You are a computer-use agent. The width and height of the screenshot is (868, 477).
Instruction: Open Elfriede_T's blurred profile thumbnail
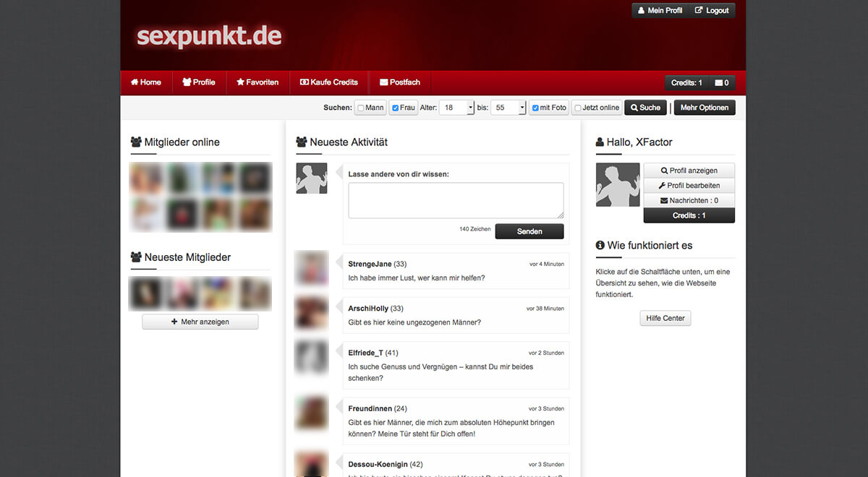coord(312,357)
